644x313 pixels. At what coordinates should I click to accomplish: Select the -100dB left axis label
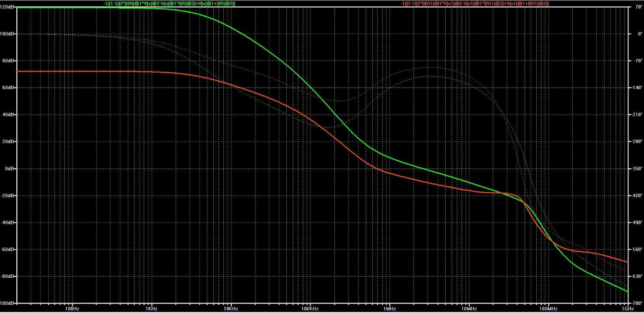[8, 303]
